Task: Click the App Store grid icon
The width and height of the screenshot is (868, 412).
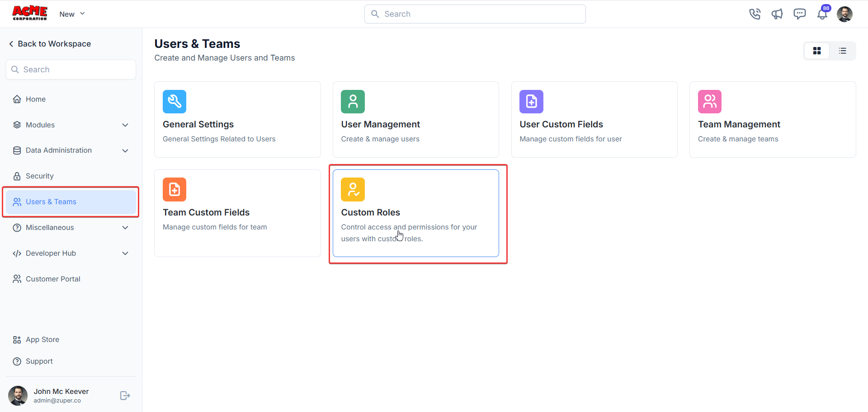Action: point(17,340)
